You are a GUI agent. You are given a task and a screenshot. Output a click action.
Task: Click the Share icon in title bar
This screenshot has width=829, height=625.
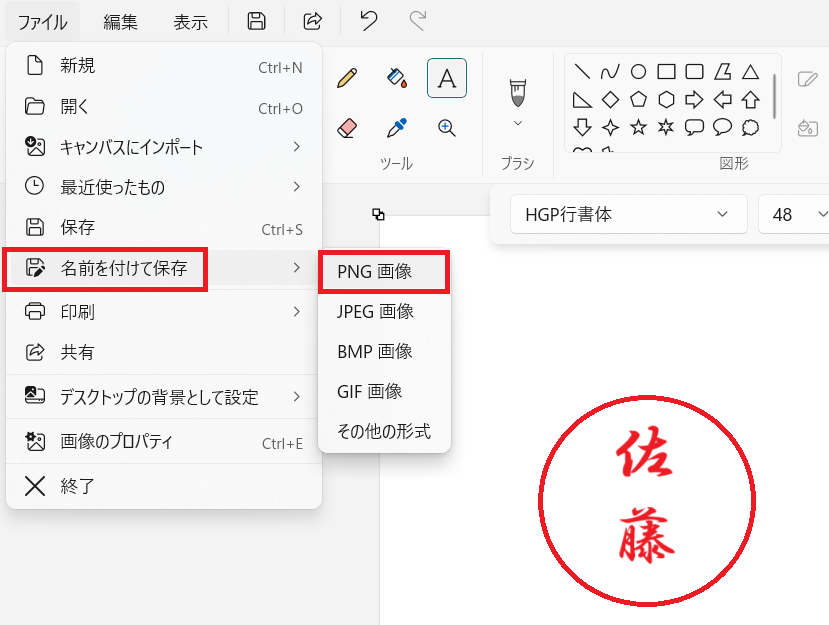point(313,22)
